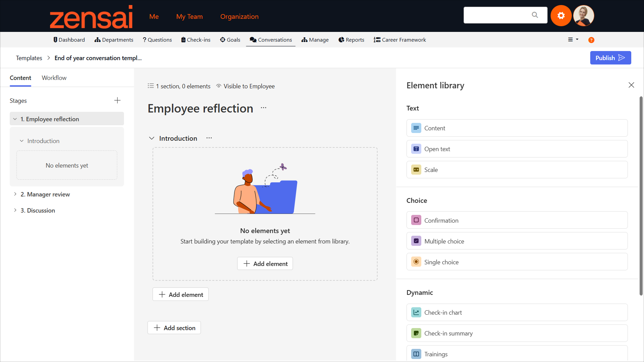Viewport: 644px width, 362px height.
Task: Select the Open text element icon
Action: tap(416, 149)
